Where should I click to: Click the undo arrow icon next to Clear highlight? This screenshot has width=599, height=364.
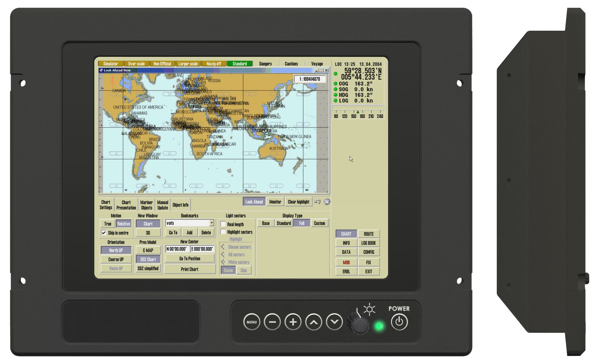(317, 202)
